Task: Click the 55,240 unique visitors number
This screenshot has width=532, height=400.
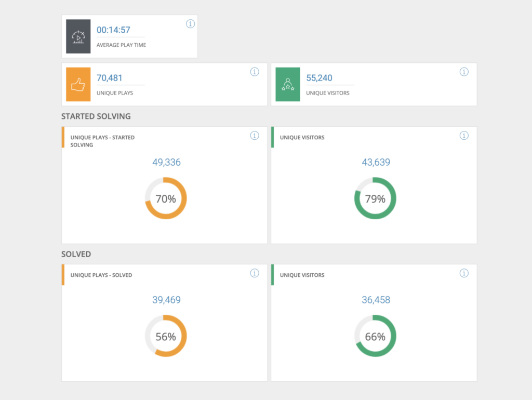Action: pos(319,78)
